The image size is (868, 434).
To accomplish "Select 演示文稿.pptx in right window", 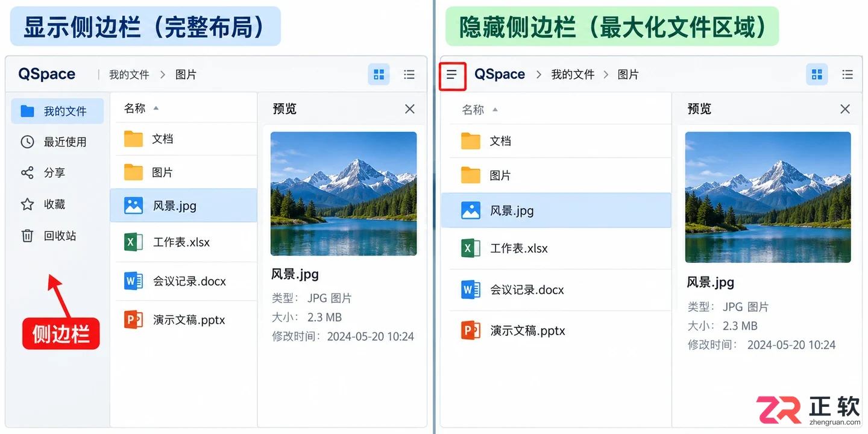I will pyautogui.click(x=556, y=330).
